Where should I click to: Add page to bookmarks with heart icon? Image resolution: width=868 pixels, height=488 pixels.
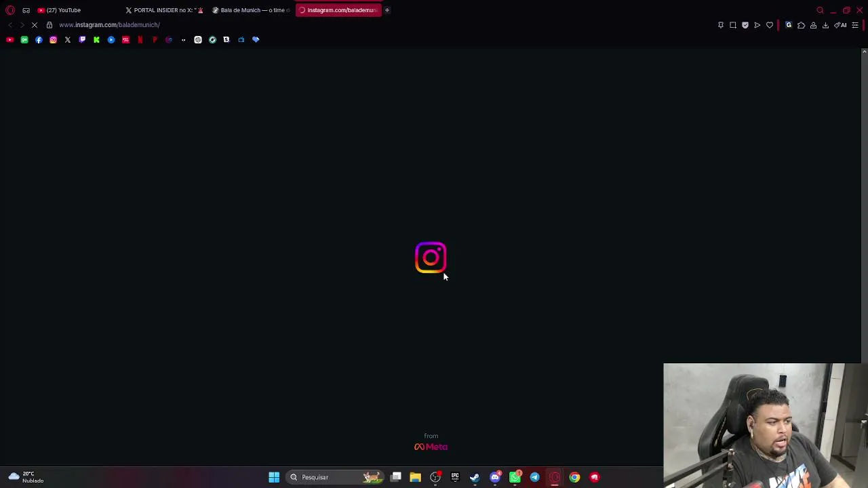[770, 25]
